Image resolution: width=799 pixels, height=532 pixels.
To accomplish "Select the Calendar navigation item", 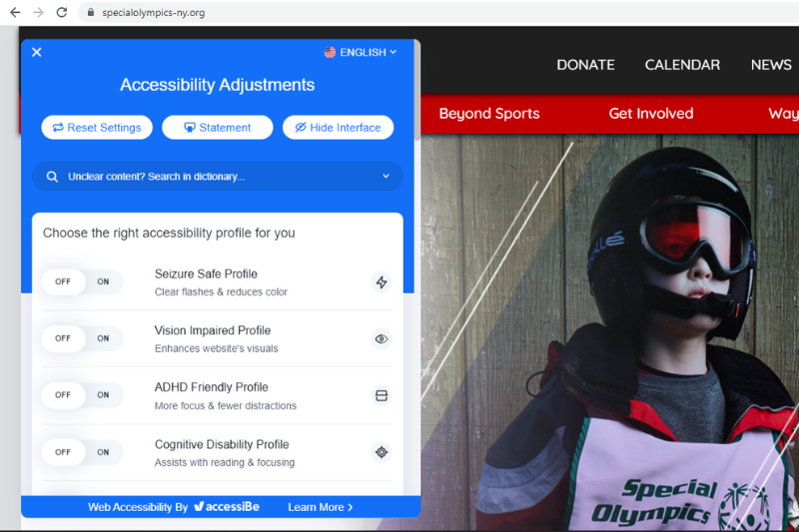I will (x=682, y=65).
